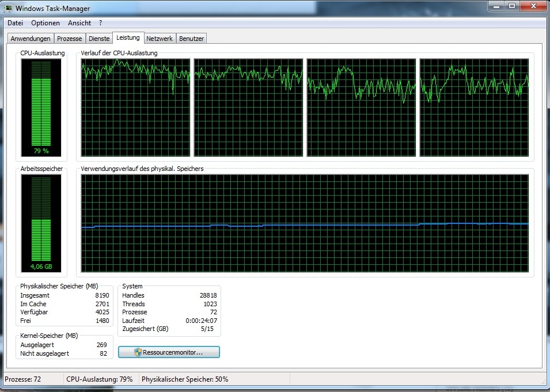This screenshot has width=550, height=392.
Task: Switch to the Dienste tab
Action: (x=99, y=39)
